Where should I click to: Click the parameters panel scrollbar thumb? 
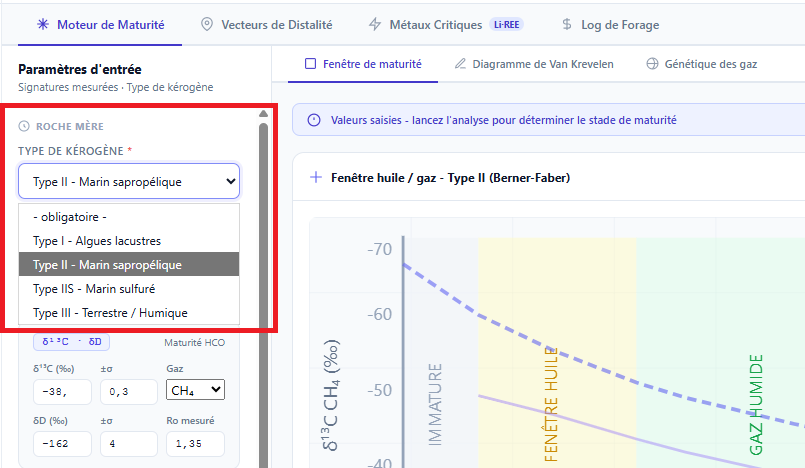[263, 295]
